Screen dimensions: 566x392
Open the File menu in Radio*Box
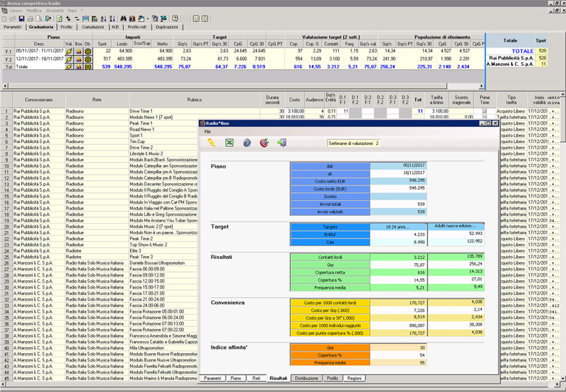pyautogui.click(x=208, y=132)
